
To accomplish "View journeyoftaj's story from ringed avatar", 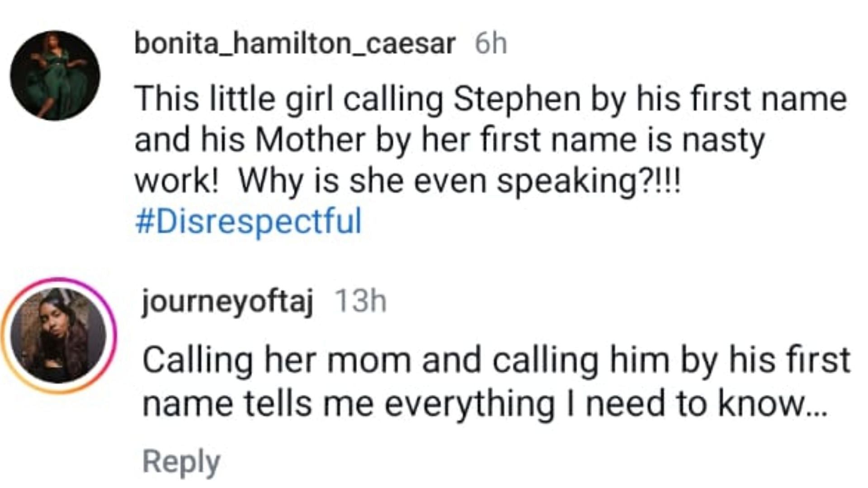I will (58, 336).
